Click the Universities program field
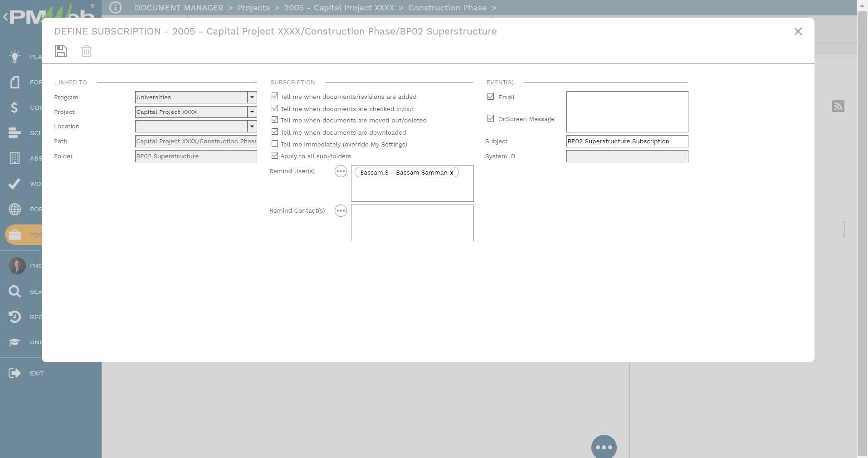This screenshot has height=458, width=868. click(x=191, y=97)
